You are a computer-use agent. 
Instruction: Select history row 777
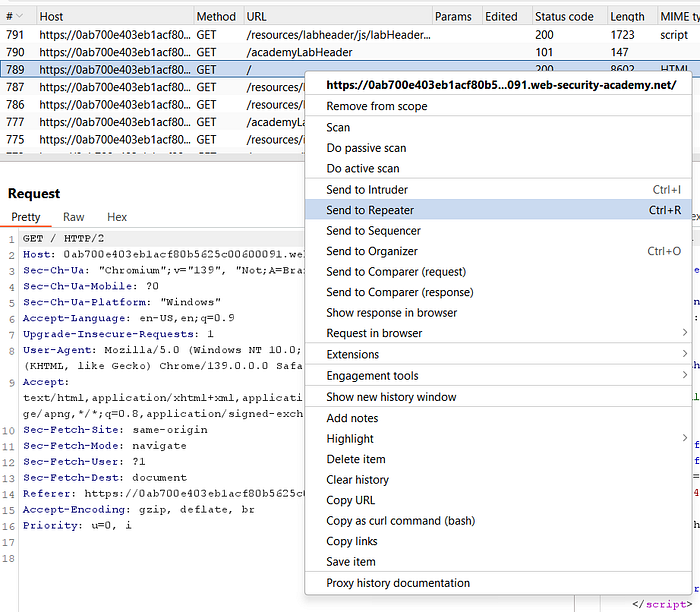coord(152,122)
